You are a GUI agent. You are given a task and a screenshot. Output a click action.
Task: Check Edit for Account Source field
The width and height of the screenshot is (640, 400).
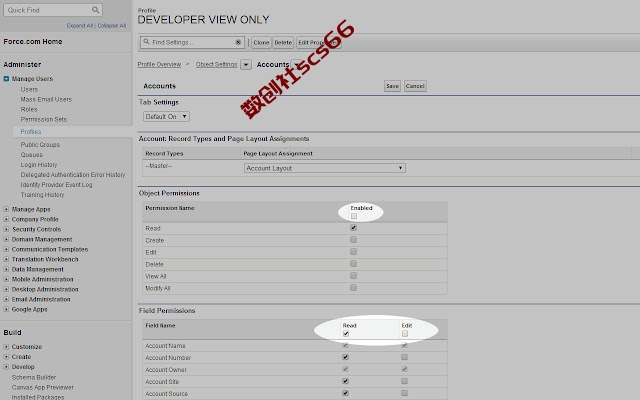[x=404, y=393]
